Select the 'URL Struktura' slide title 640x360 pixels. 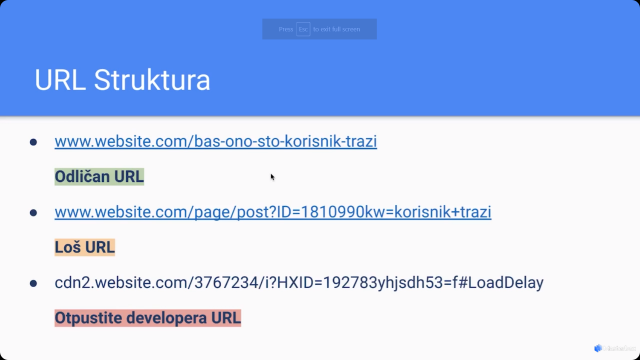(122, 80)
